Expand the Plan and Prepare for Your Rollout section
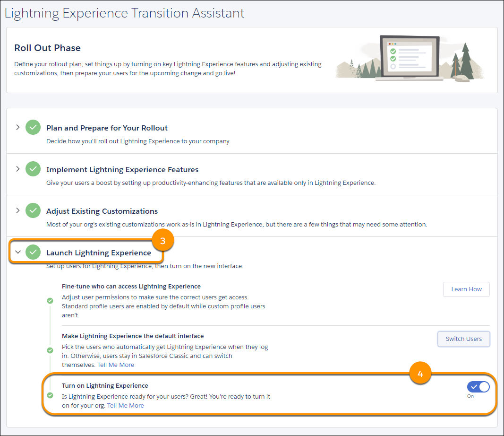This screenshot has height=436, width=504. 17,127
